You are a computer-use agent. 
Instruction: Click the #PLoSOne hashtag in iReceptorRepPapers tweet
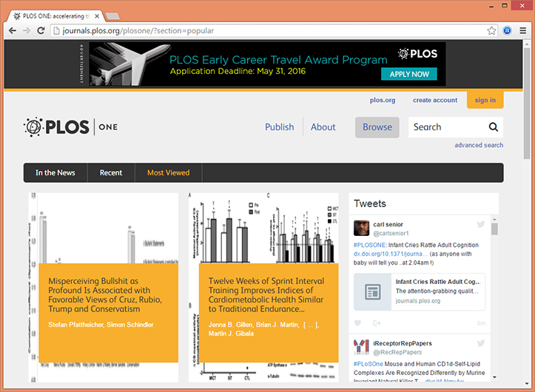pos(369,364)
